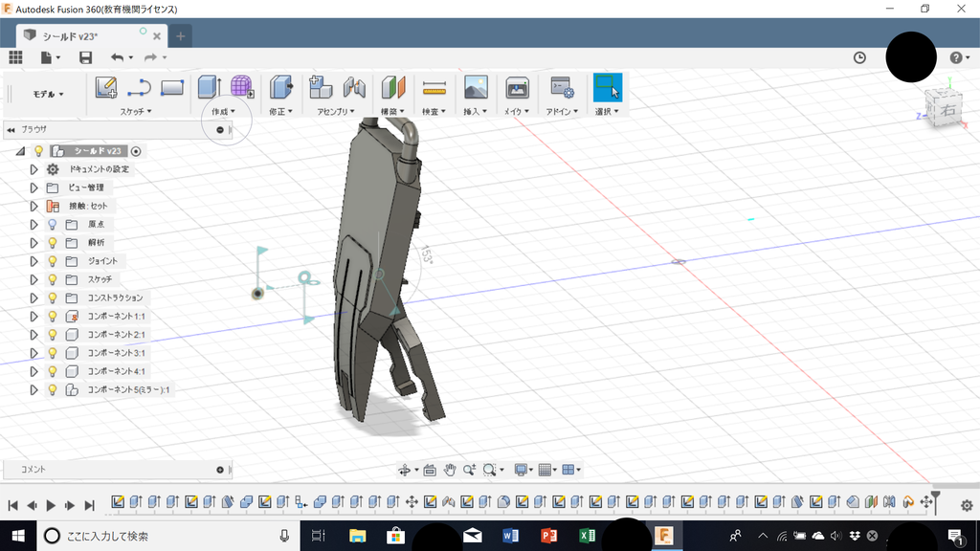Image resolution: width=980 pixels, height=551 pixels.
Task: Toggle visibility of ジョイント folder
Action: [x=53, y=261]
